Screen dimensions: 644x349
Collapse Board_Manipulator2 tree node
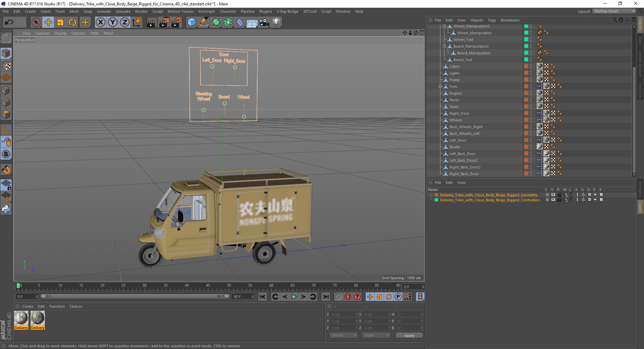point(444,46)
